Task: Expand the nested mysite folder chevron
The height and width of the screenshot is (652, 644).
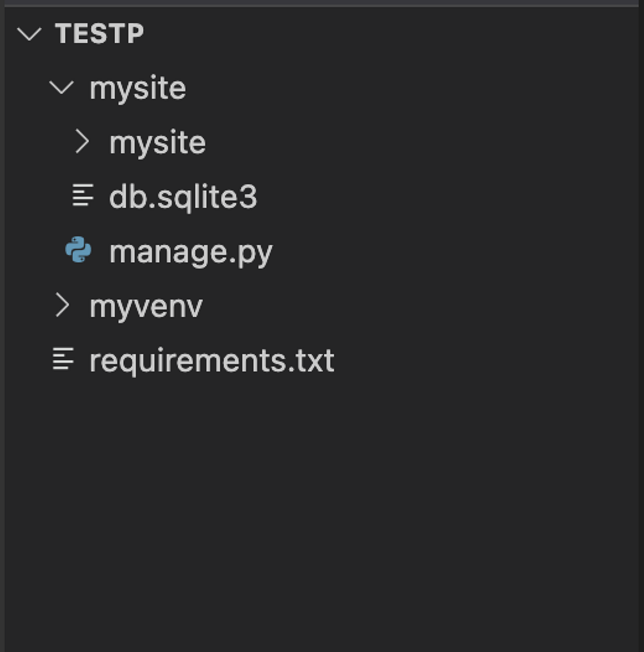Action: pyautogui.click(x=82, y=142)
